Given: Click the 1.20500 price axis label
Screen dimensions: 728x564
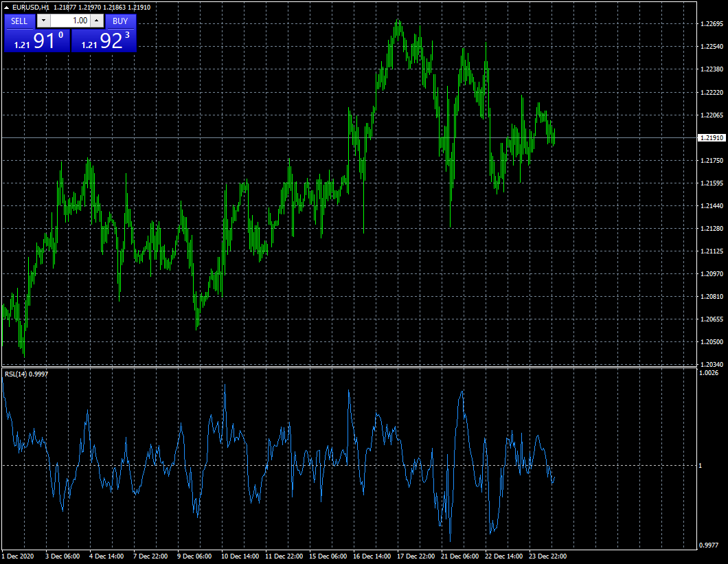Looking at the screenshot, I should (x=712, y=342).
